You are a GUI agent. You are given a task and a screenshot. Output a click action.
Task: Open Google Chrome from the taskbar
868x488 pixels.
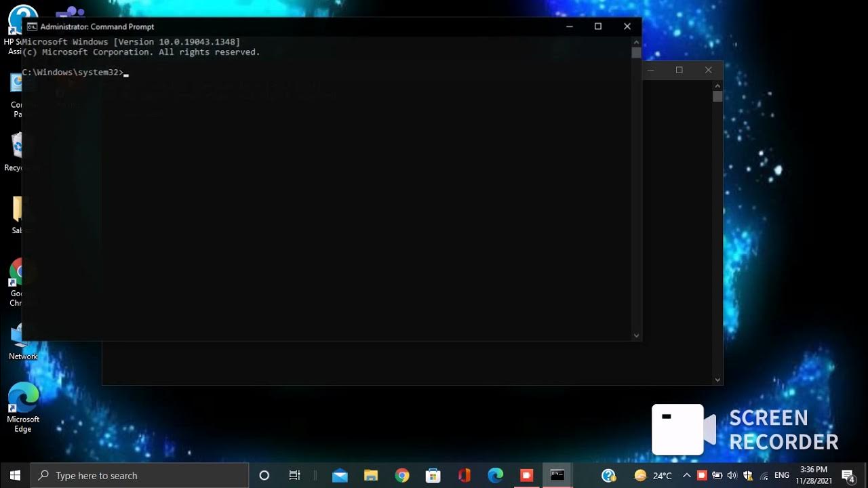[x=402, y=476]
